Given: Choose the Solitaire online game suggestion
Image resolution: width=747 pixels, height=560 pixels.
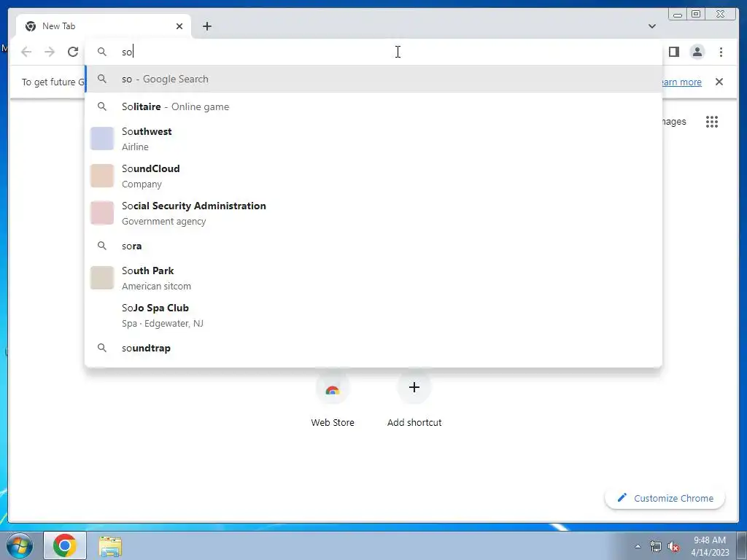Looking at the screenshot, I should pos(373,106).
